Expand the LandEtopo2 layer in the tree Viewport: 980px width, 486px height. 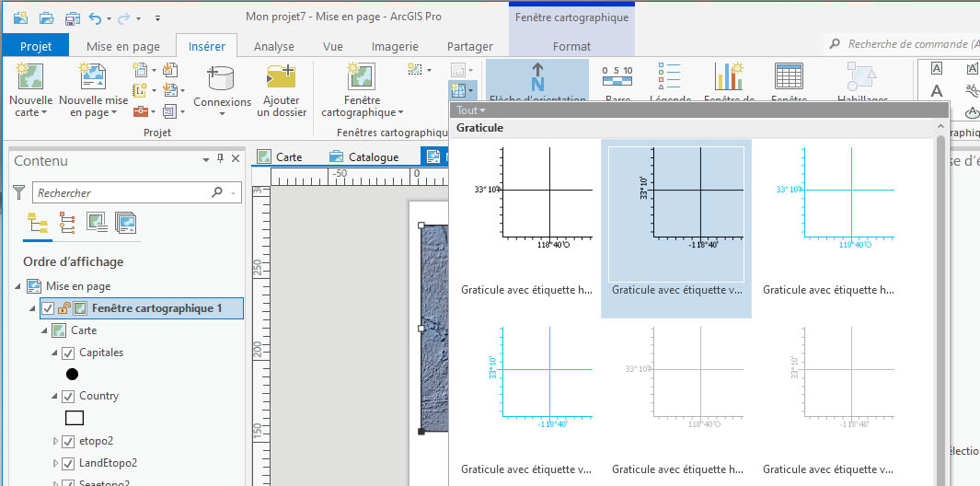pos(55,464)
